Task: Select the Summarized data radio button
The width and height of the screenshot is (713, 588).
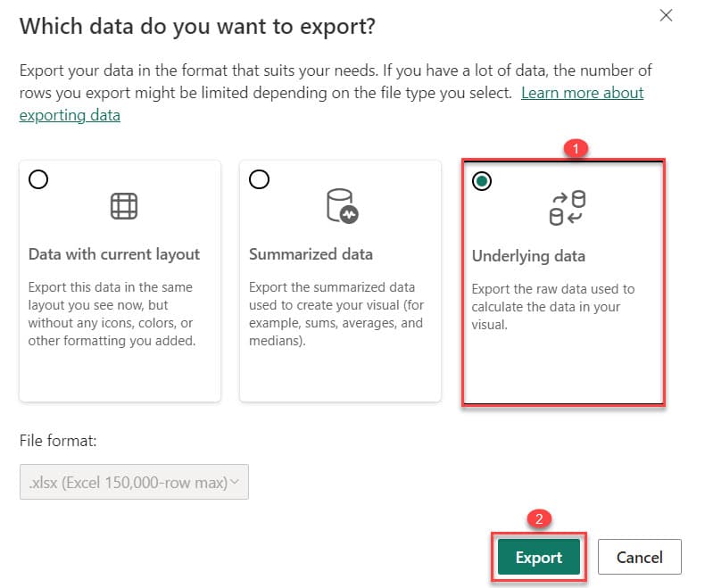Action: click(259, 179)
